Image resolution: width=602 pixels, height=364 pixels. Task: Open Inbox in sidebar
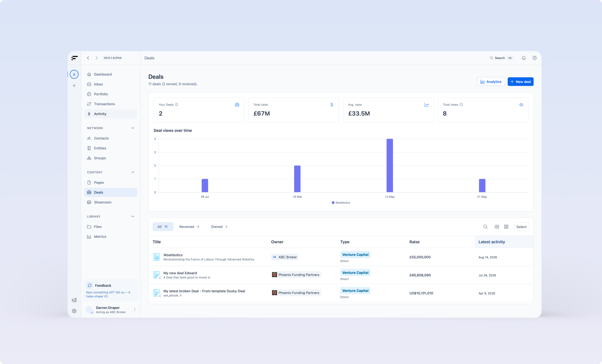(111, 84)
